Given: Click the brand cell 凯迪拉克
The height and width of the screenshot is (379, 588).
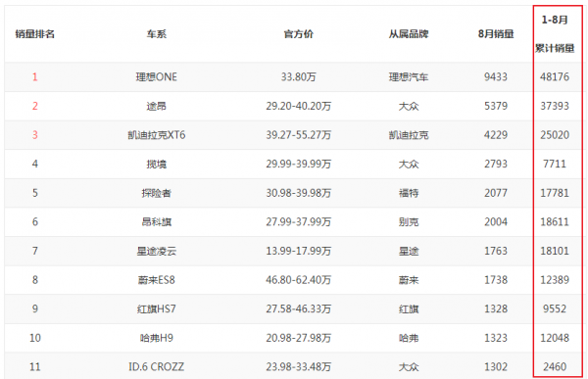Looking at the screenshot, I should [409, 135].
